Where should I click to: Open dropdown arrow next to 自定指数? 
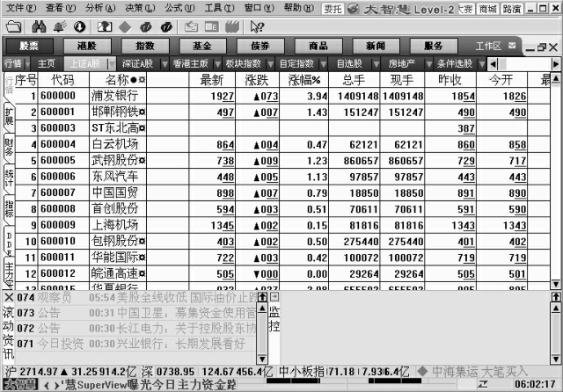point(323,64)
